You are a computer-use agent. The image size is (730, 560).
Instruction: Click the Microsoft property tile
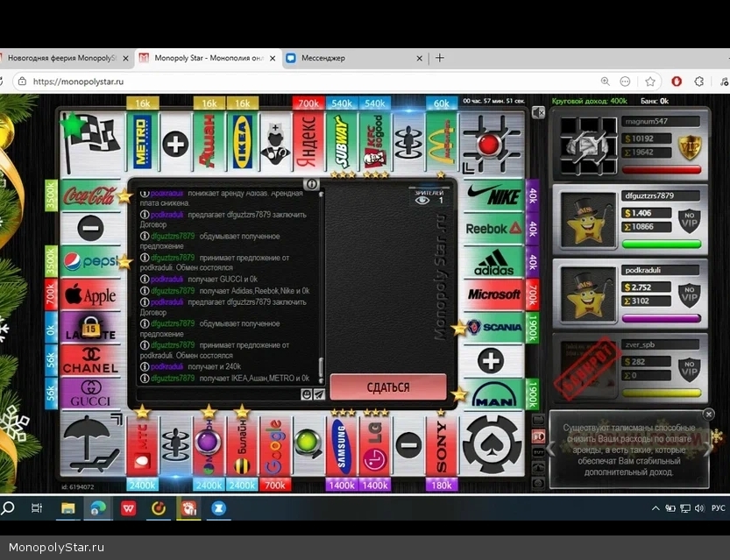coord(493,295)
